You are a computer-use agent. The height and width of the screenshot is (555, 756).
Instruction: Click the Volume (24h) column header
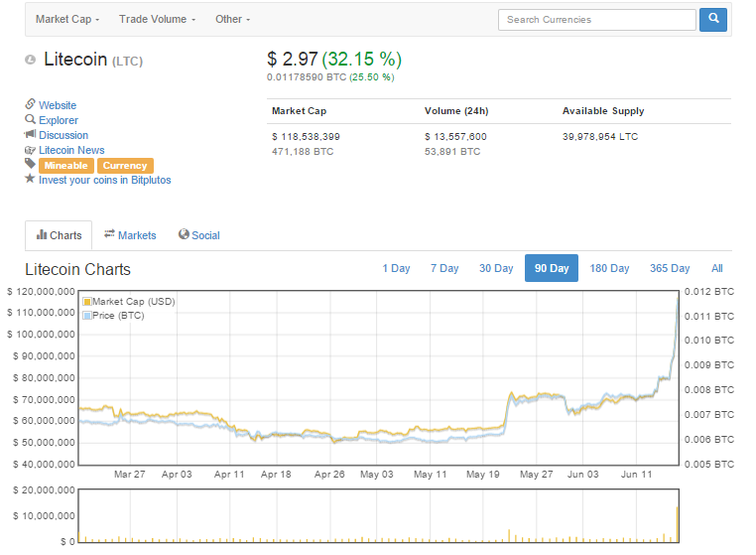point(456,111)
